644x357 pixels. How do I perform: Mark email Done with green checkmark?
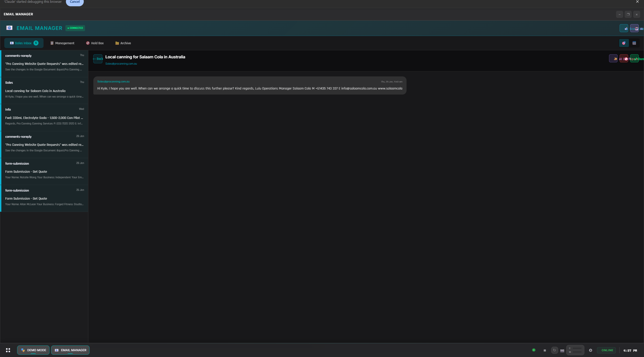pyautogui.click(x=634, y=59)
